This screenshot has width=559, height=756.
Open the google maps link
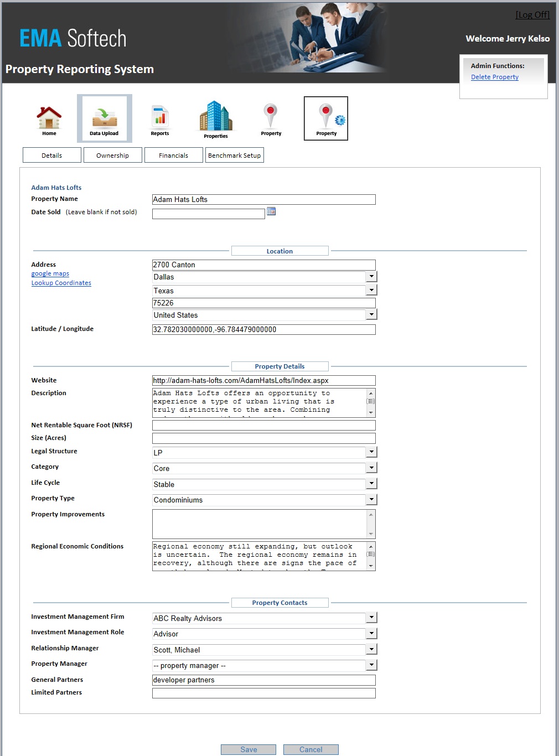pos(50,273)
